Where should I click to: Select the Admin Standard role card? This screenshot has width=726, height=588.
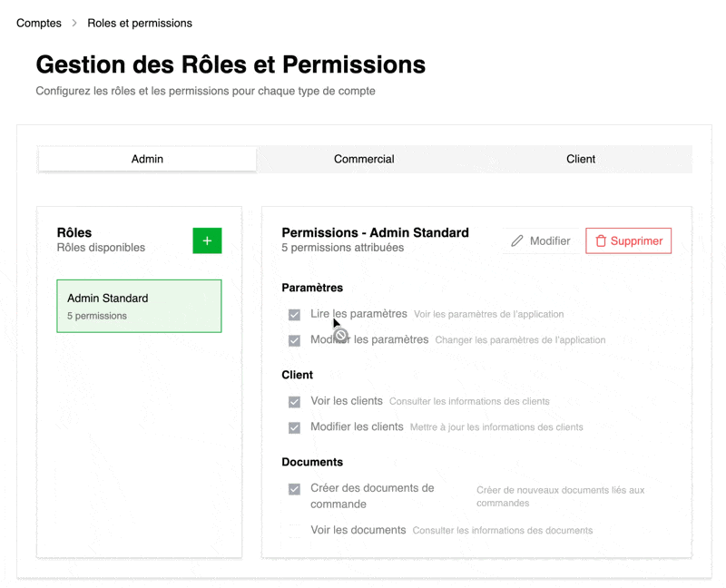[x=139, y=306]
